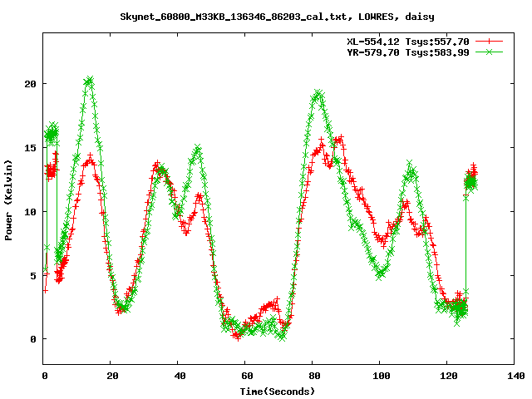Screen dimensions: 532x399
Task: Click the Time(Seconds) x-axis label
Action: 278,392
